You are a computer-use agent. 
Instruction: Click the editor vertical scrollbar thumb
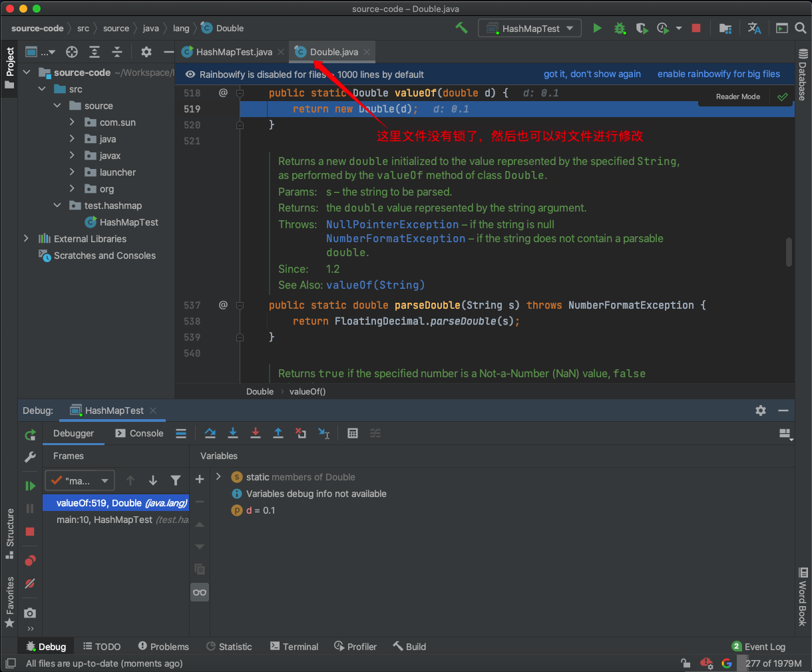[789, 252]
